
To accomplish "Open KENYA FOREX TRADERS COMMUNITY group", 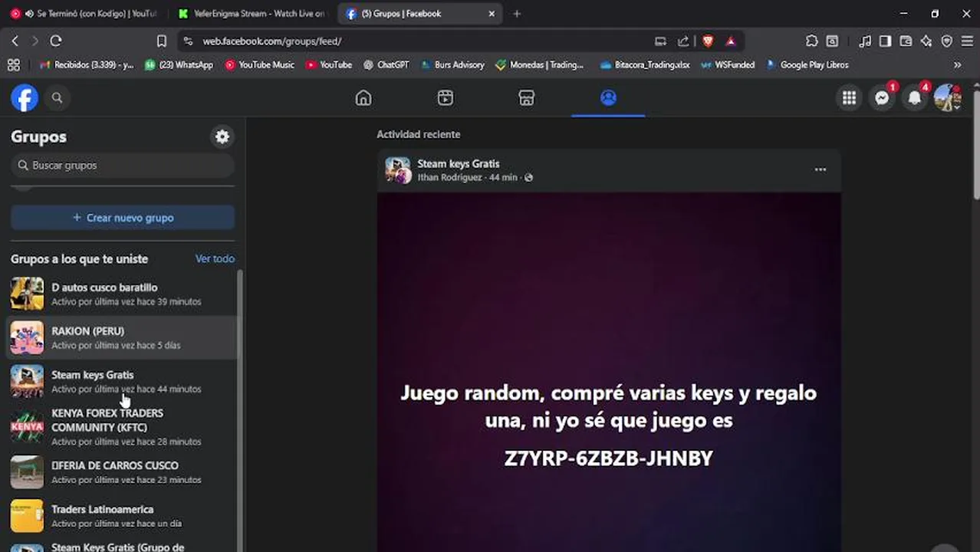I will pyautogui.click(x=123, y=427).
